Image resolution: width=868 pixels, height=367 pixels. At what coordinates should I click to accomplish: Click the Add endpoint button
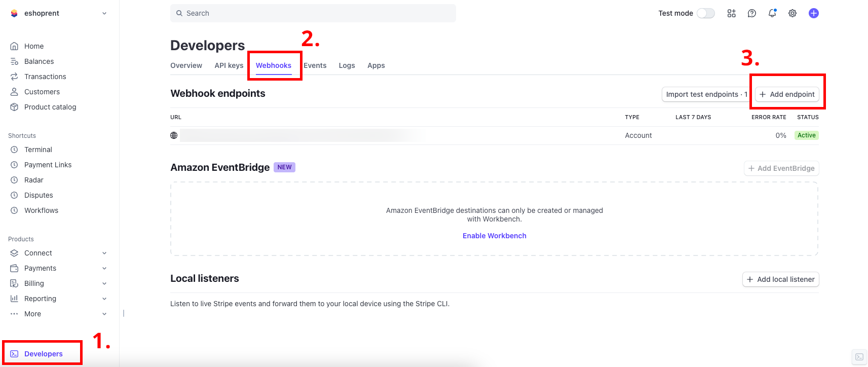pos(787,94)
